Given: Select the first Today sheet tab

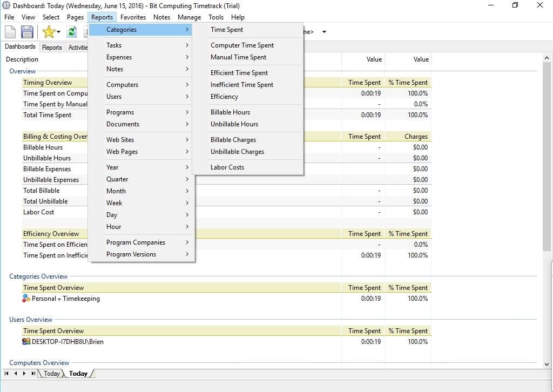Looking at the screenshot, I should coord(51,373).
